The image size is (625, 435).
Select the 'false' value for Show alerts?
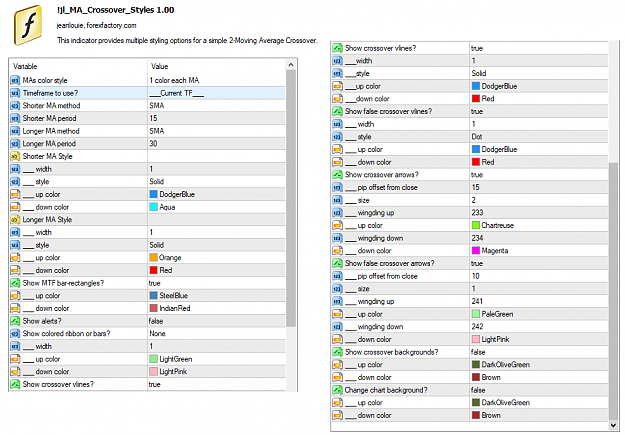click(x=156, y=321)
